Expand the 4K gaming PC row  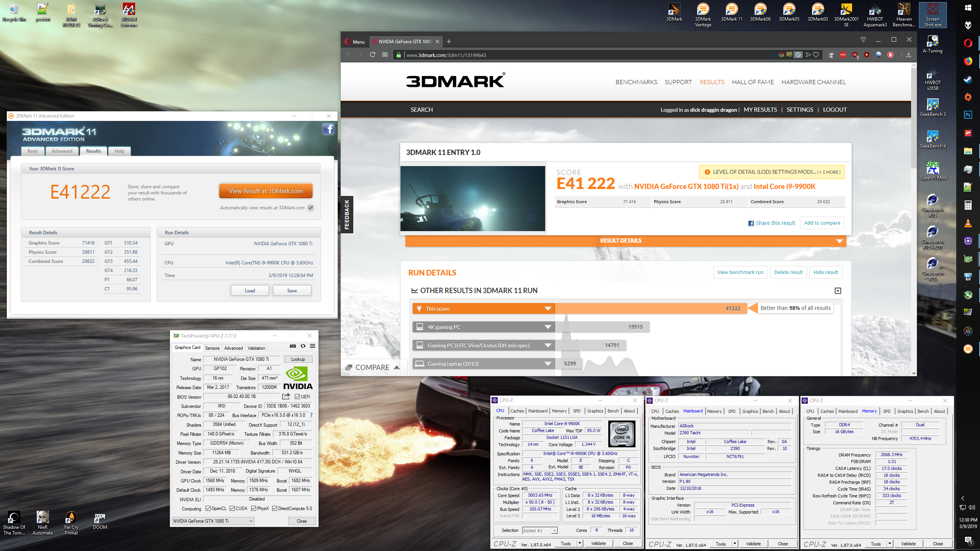coord(548,327)
